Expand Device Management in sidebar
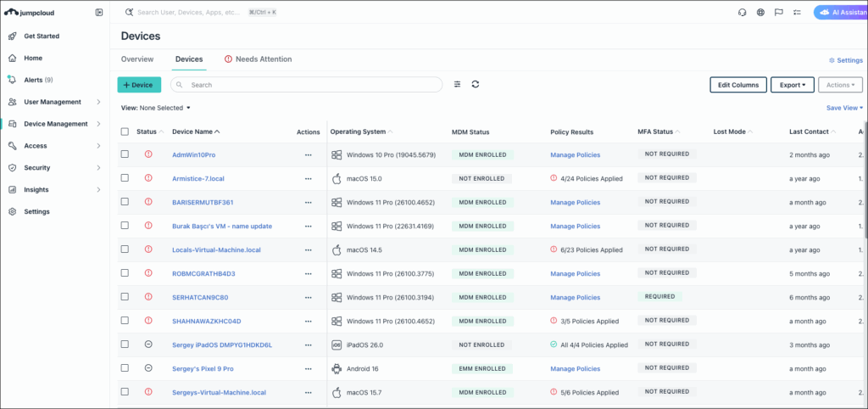 [55, 124]
